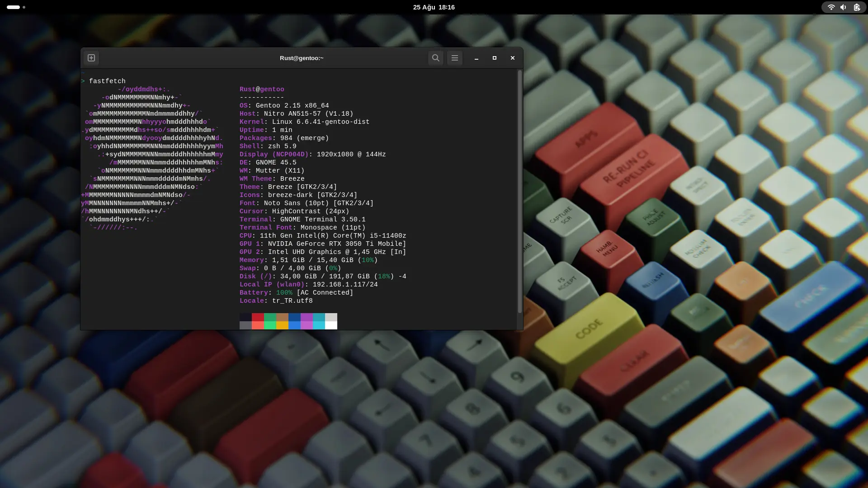Click the "DE: GNOME 45.5" line
Image resolution: width=868 pixels, height=488 pixels.
268,163
